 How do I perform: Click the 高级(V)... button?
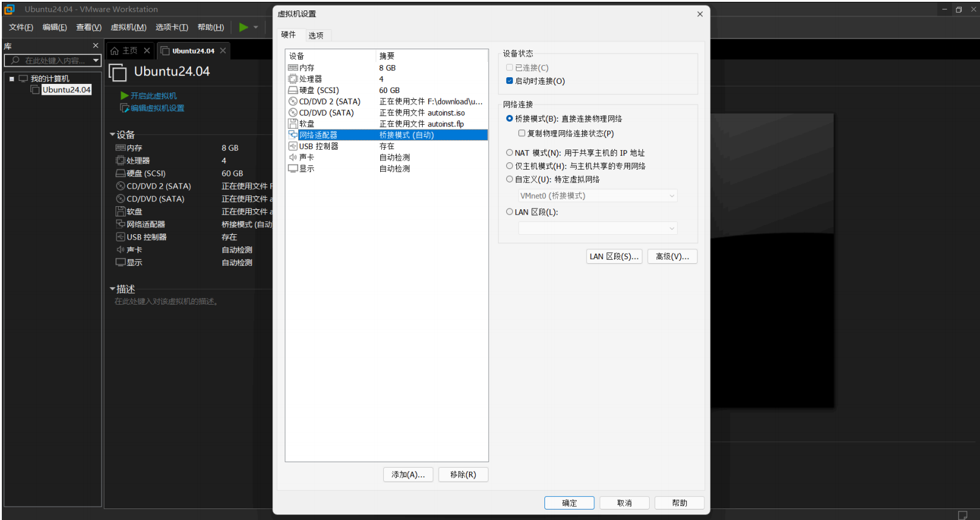click(x=672, y=257)
